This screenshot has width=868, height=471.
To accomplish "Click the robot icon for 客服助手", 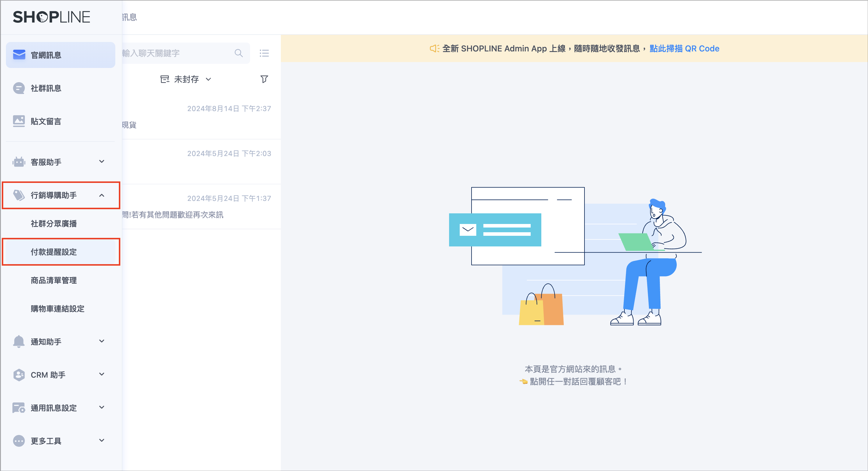I will (x=19, y=162).
